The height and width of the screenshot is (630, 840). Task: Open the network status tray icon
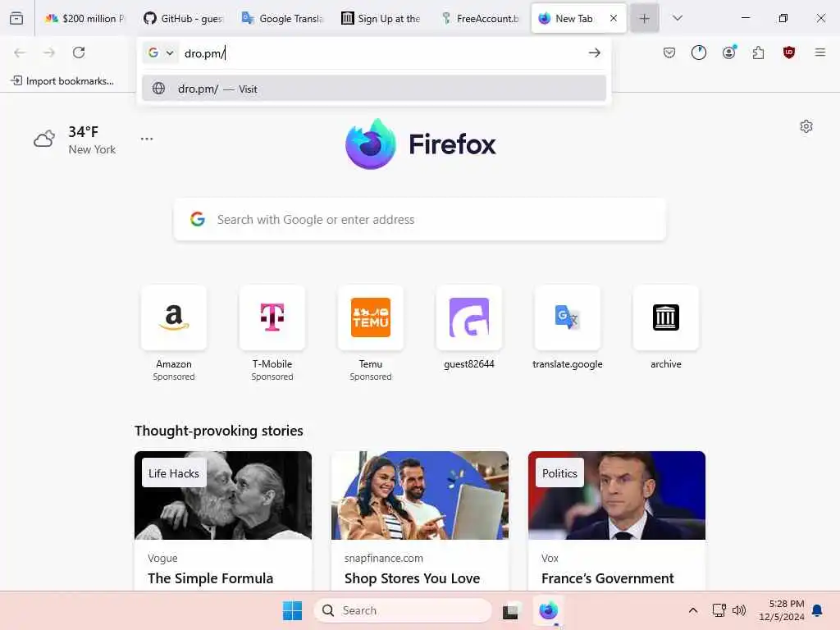[719, 610]
